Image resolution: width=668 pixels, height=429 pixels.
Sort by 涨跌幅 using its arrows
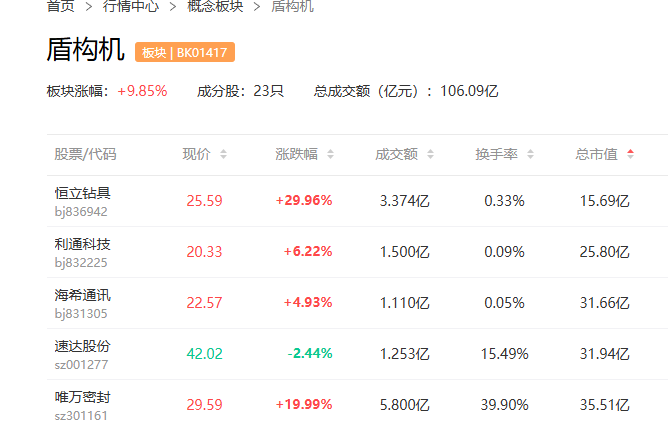(x=330, y=154)
